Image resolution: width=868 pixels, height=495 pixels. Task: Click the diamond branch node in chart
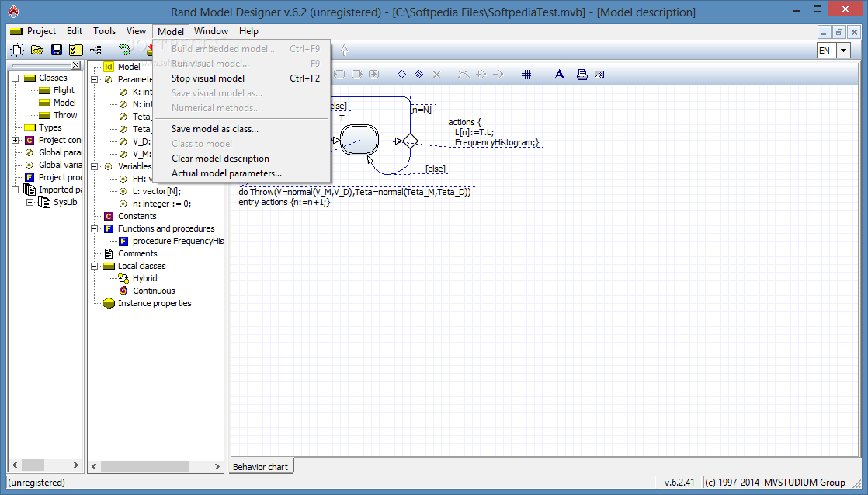pos(410,141)
